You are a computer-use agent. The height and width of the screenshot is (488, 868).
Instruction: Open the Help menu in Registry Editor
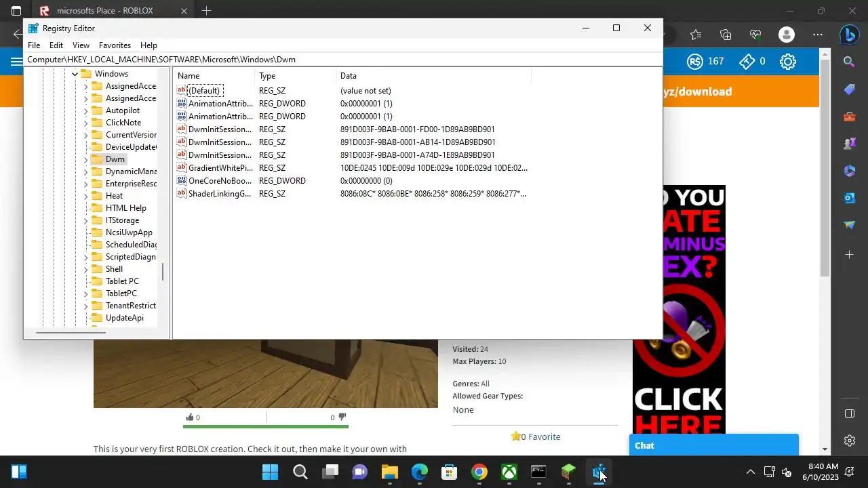(x=149, y=45)
